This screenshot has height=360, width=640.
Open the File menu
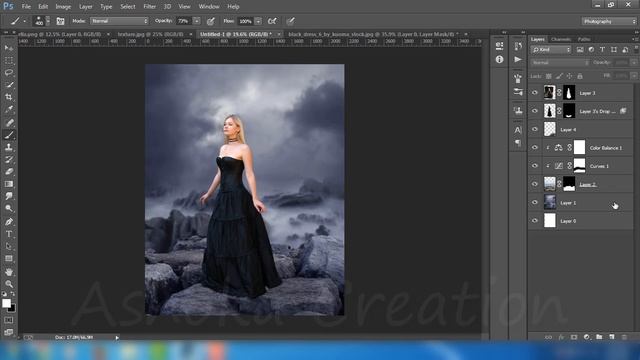[26, 7]
